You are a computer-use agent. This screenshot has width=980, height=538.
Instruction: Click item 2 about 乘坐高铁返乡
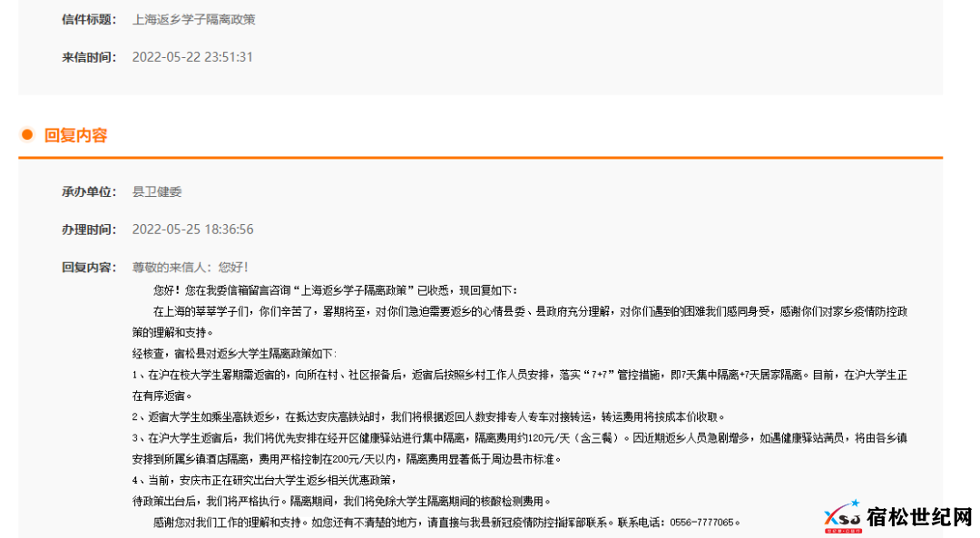(428, 416)
